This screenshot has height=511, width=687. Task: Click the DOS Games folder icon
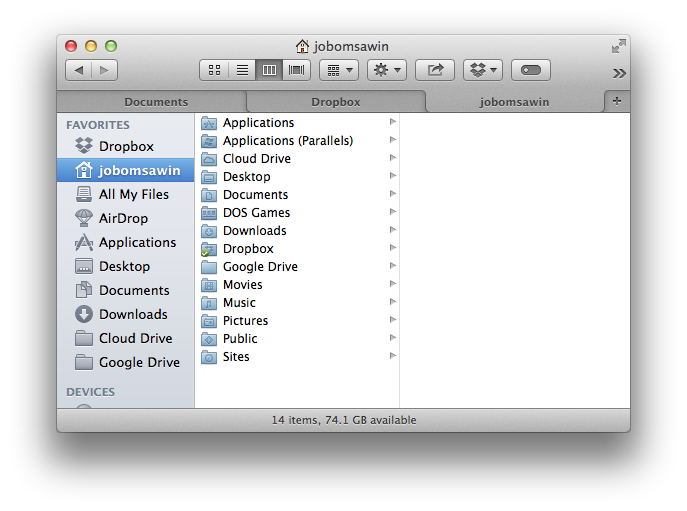(x=209, y=213)
